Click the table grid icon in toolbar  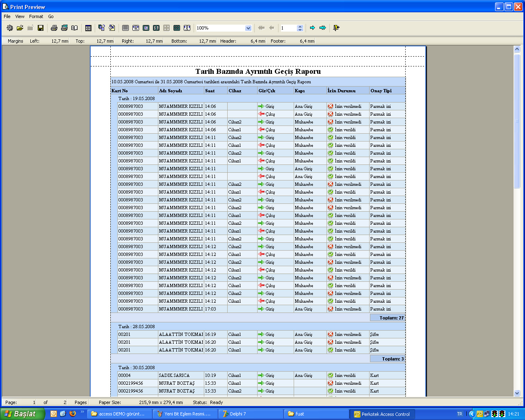point(88,28)
